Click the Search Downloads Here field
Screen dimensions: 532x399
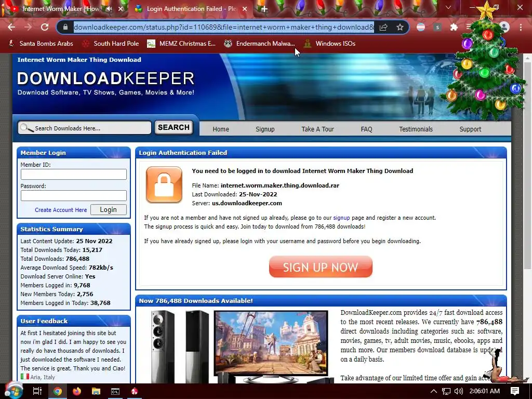point(85,128)
